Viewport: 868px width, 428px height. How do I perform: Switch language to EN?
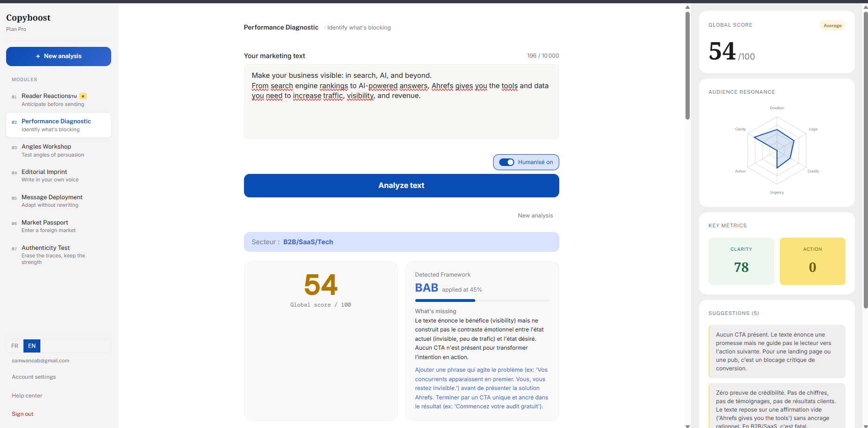tap(32, 346)
